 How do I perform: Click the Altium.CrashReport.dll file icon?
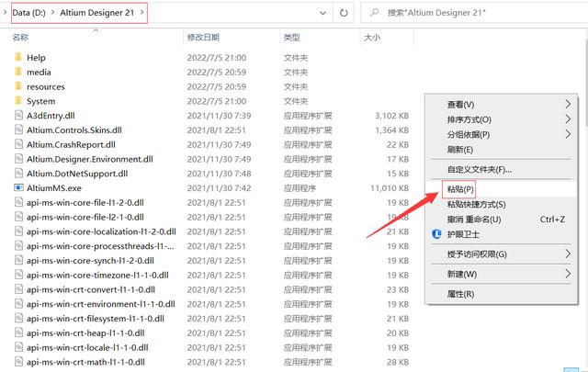18,145
